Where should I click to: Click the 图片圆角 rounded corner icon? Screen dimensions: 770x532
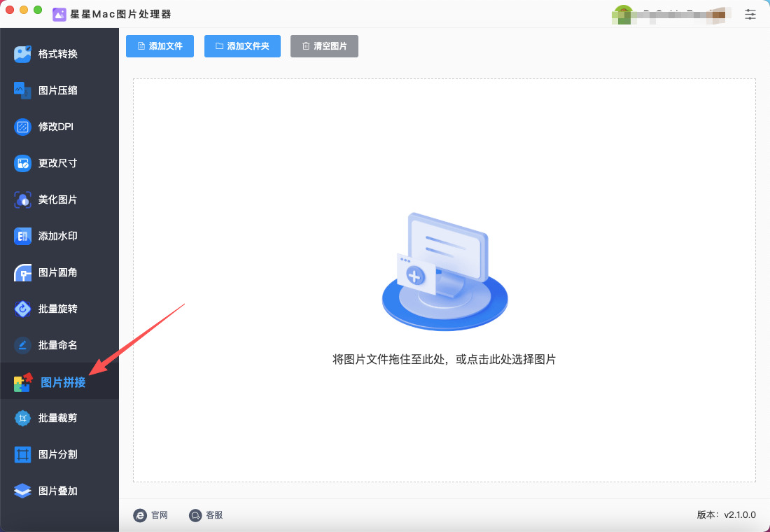tap(22, 272)
